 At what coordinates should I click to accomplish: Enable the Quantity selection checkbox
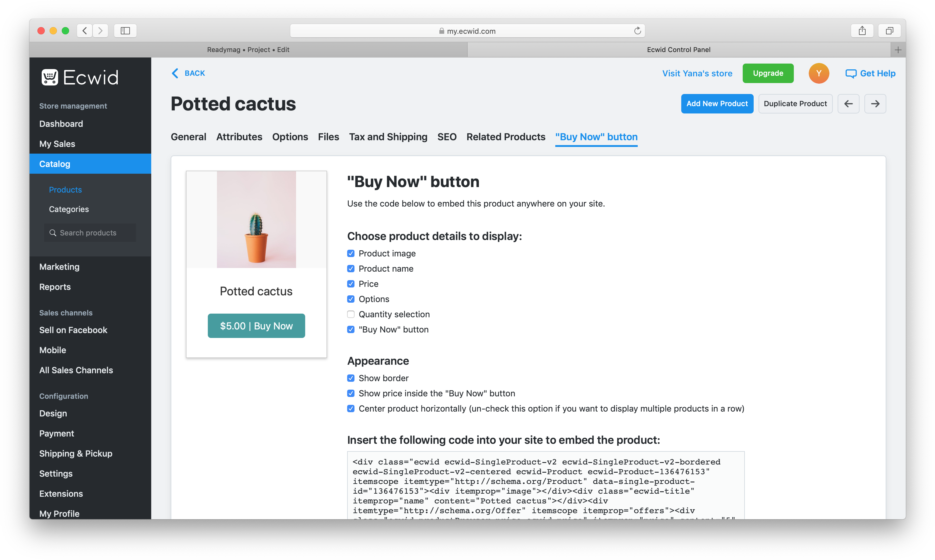[x=351, y=314]
